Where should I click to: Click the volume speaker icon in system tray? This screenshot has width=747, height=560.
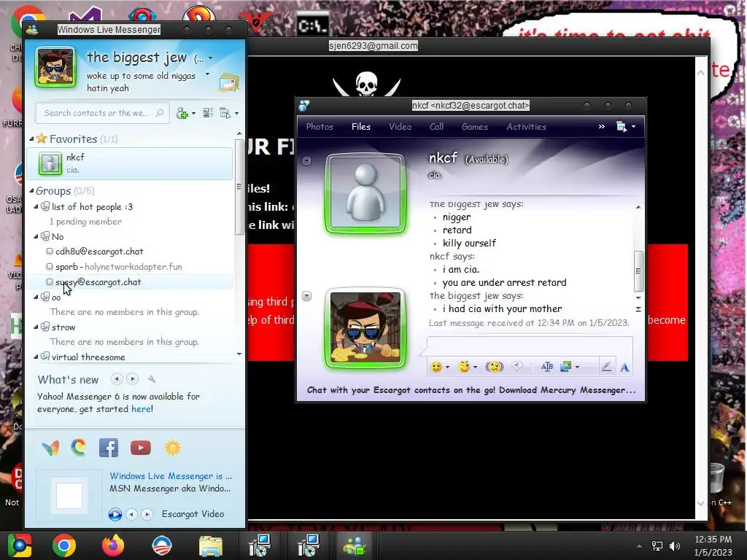point(675,546)
